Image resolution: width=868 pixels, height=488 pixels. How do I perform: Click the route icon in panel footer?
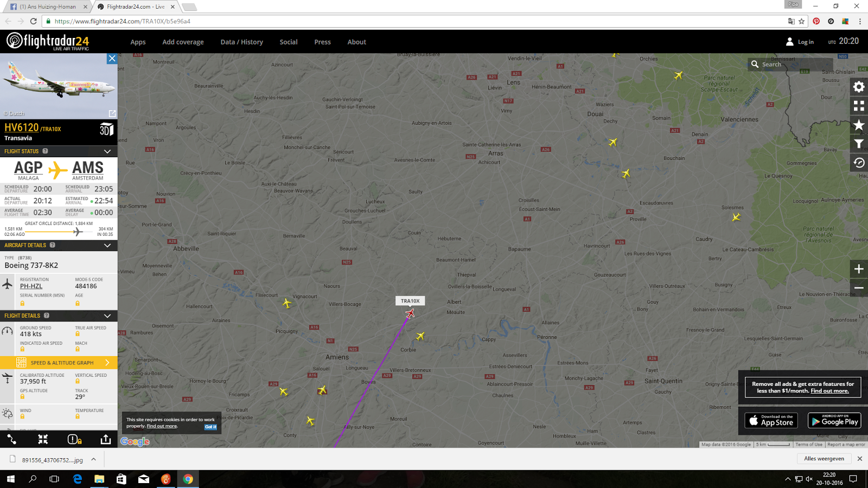(11, 439)
